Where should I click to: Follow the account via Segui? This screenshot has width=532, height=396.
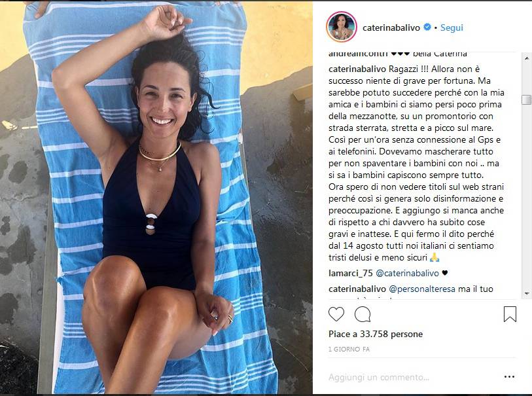[x=452, y=27]
